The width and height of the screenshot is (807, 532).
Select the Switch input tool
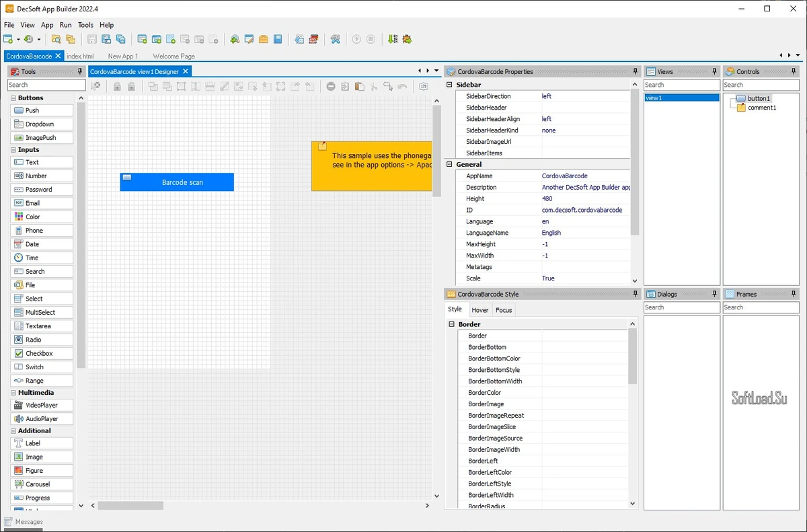coord(42,367)
